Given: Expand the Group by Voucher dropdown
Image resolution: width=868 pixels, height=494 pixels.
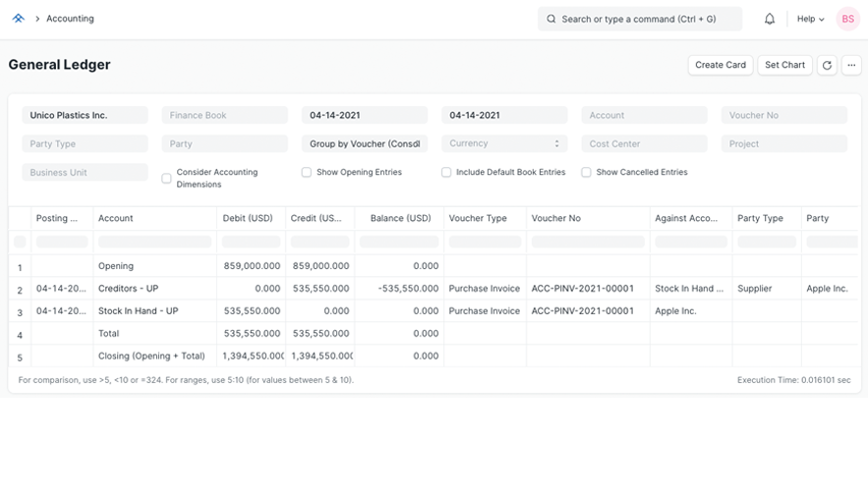Looking at the screenshot, I should pos(365,143).
